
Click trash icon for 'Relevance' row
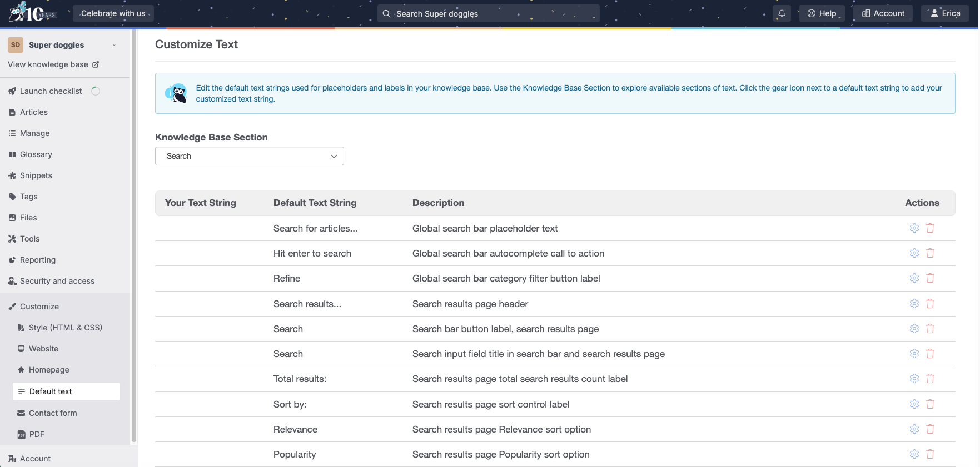point(930,429)
